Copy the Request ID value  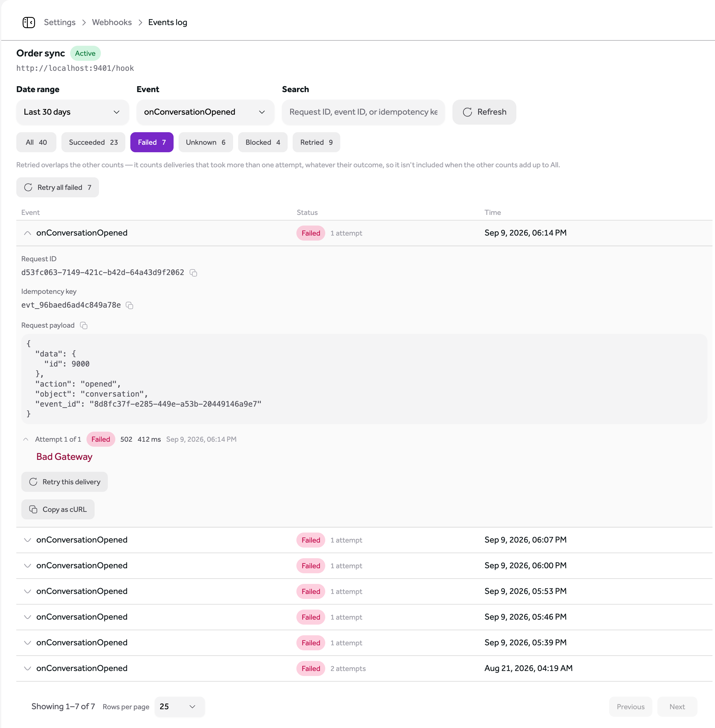[x=193, y=273]
